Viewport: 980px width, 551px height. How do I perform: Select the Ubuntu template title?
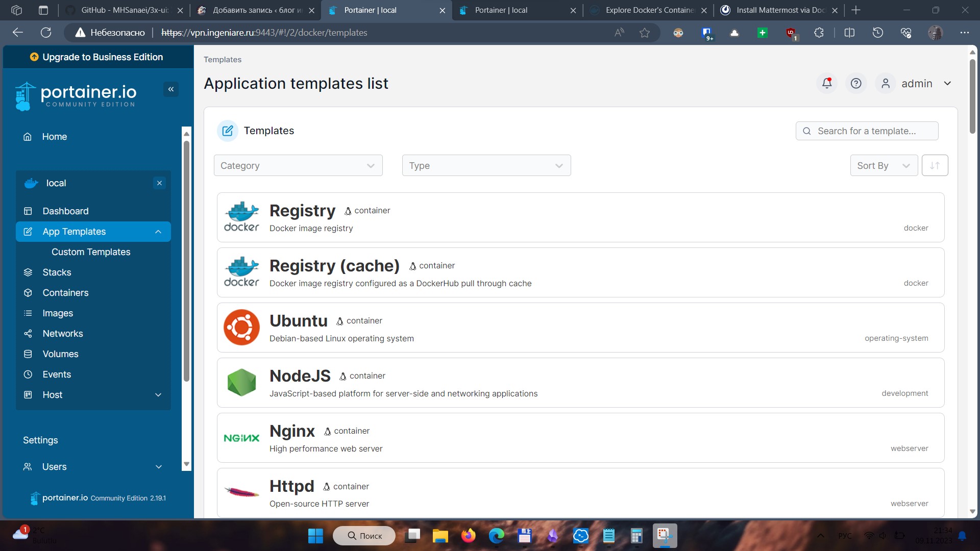299,320
